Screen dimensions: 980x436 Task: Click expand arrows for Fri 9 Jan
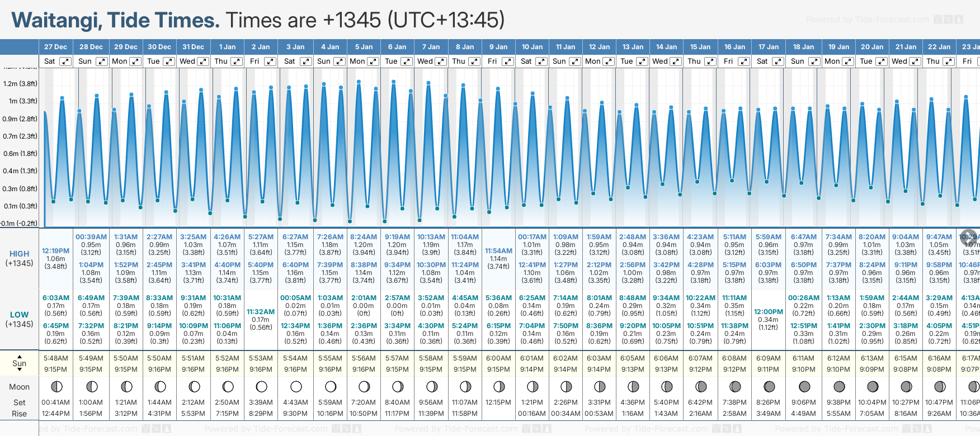coord(508,61)
